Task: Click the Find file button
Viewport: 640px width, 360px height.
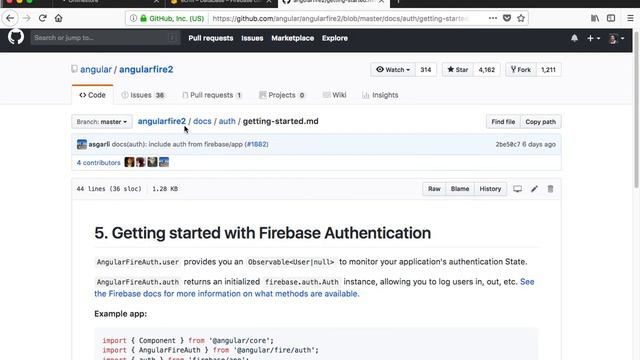Action: pyautogui.click(x=503, y=122)
